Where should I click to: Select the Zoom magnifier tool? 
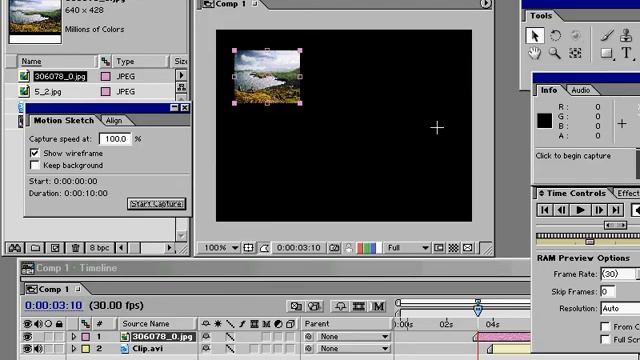555,53
